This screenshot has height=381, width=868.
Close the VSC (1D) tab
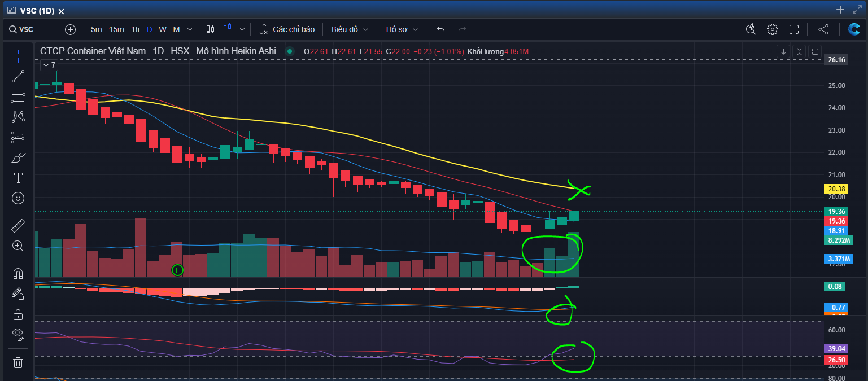coord(61,11)
